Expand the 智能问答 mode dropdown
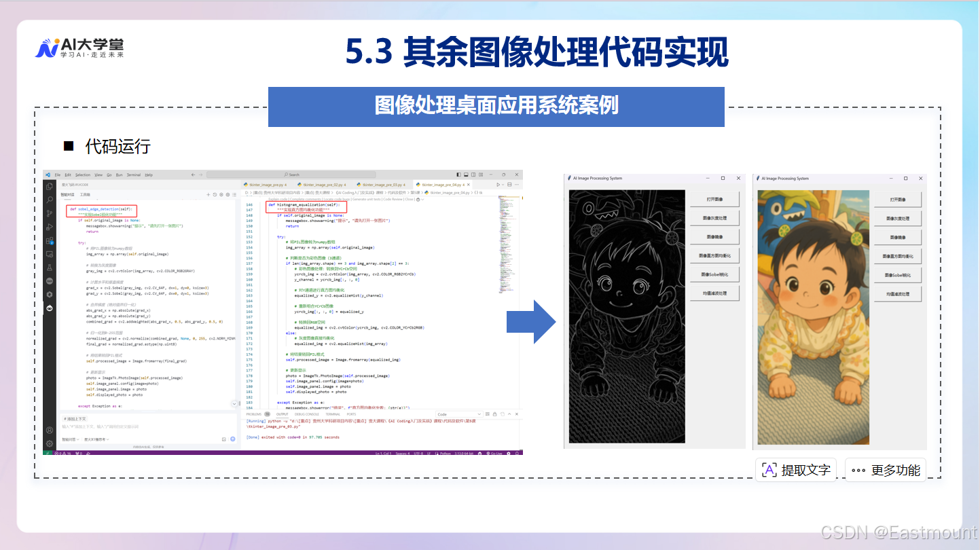 tap(70, 439)
